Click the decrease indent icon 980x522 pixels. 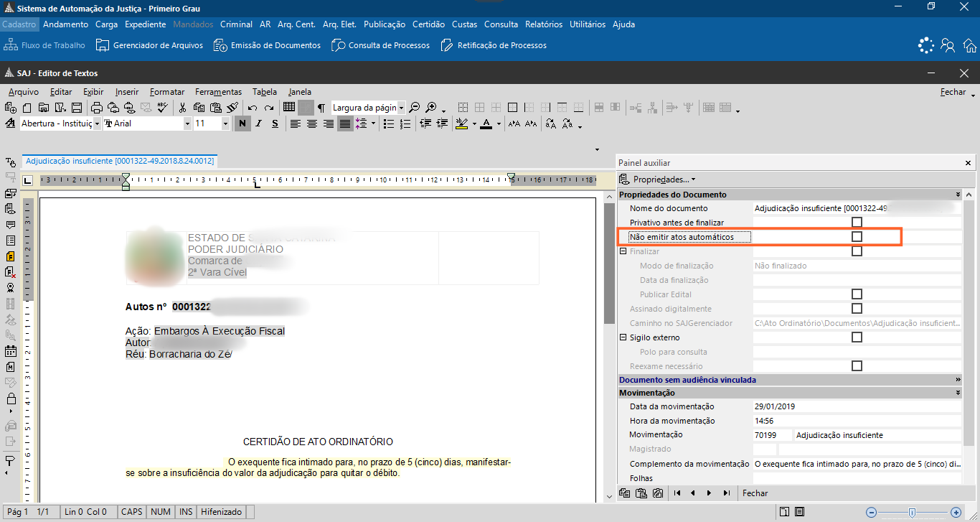425,123
